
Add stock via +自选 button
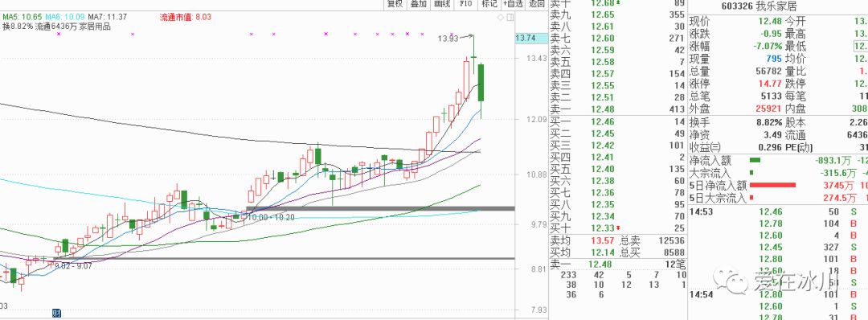click(513, 4)
